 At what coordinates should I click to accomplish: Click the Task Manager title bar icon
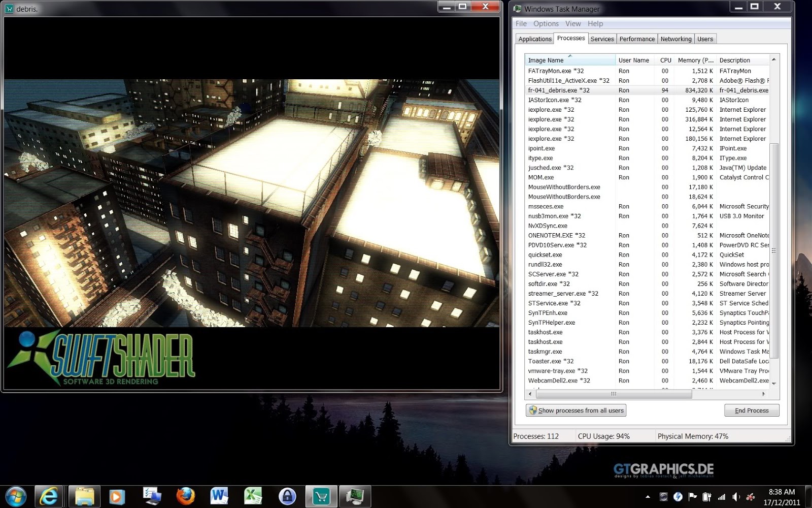click(x=517, y=9)
